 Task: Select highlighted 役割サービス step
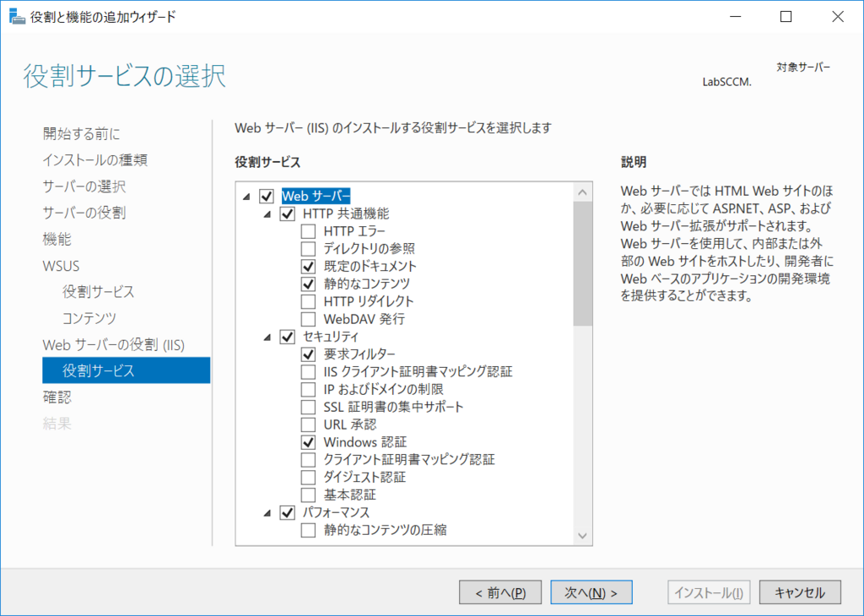point(127,370)
